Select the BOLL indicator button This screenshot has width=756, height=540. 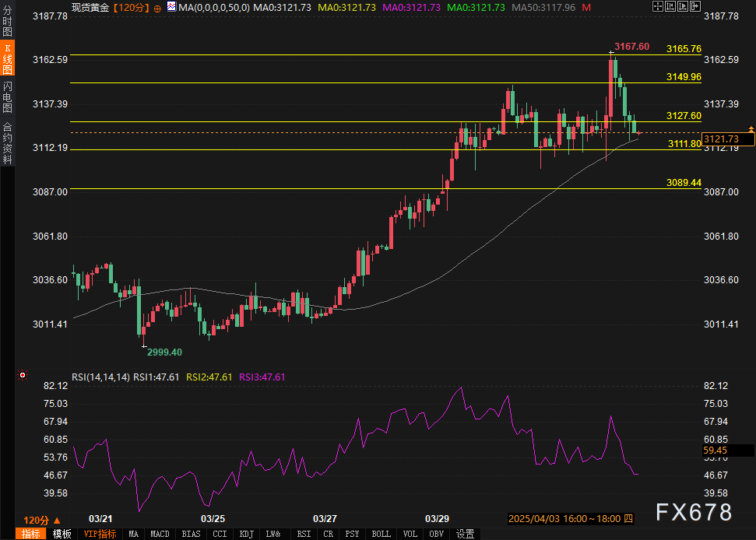point(381,534)
